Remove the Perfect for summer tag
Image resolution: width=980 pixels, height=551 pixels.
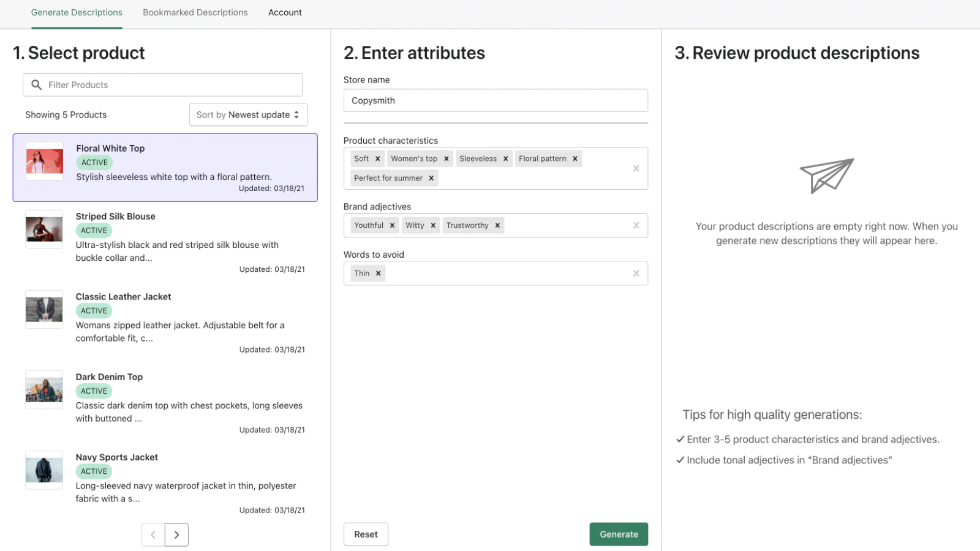click(x=431, y=178)
